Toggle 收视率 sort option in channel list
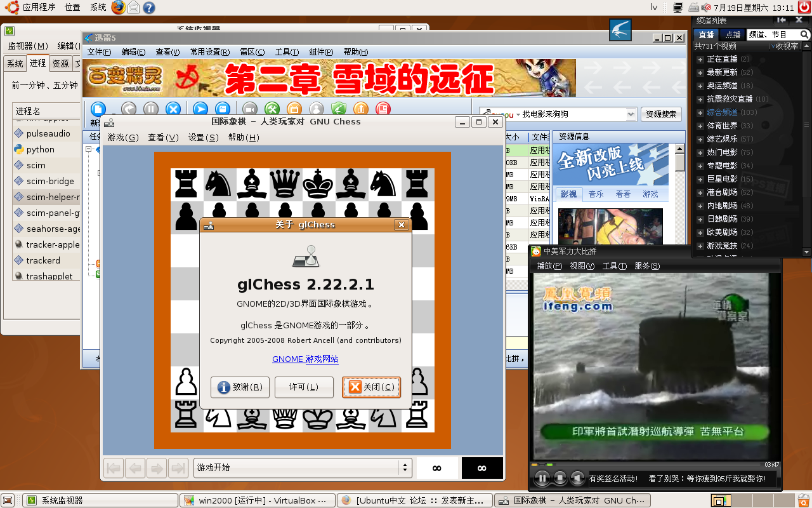The width and height of the screenshot is (812, 508). [783, 46]
